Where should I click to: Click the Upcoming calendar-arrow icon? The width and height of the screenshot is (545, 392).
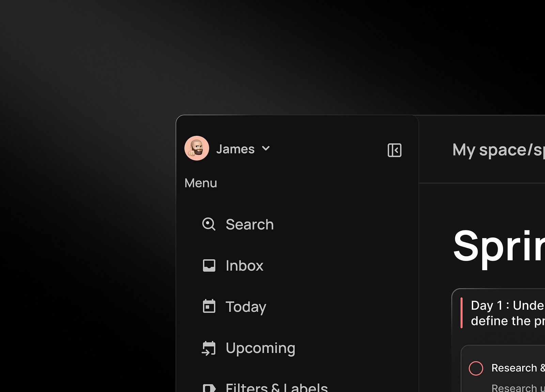[209, 348]
